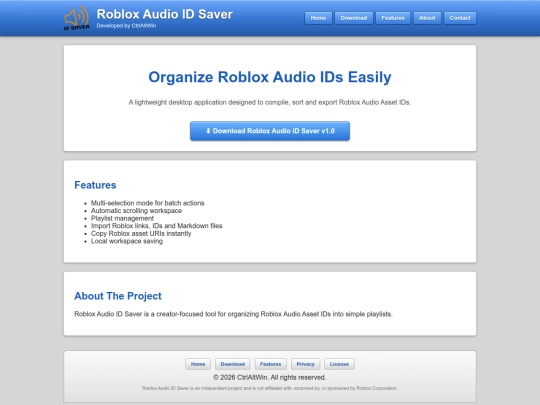Viewport: 540px width, 405px height.
Task: Click the ID Saver speaker logo icon
Action: (76, 18)
